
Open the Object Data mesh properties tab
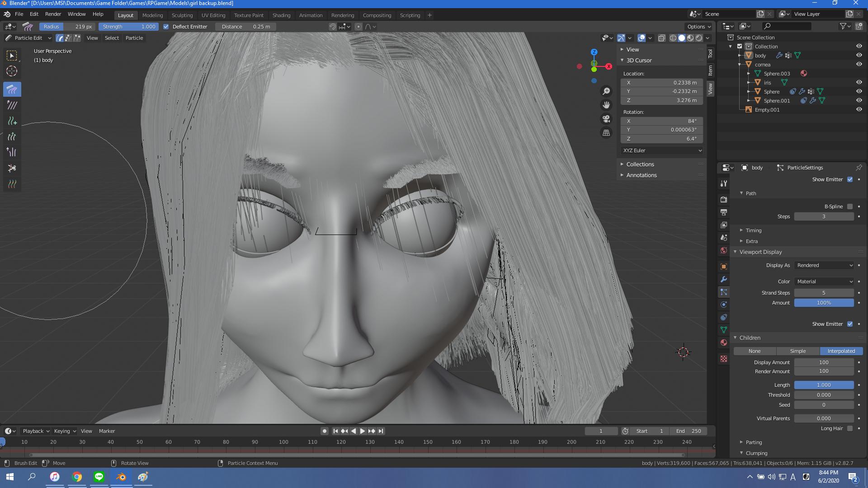click(x=724, y=330)
